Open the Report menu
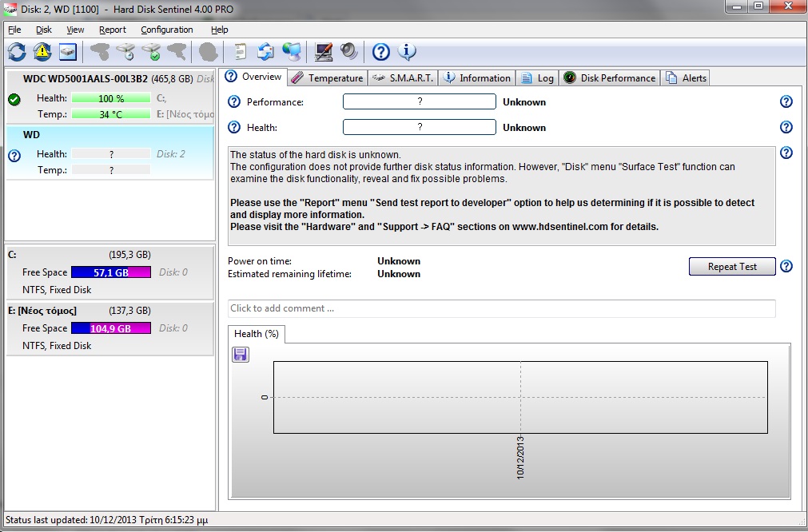Viewport: 808px width, 532px height. tap(113, 30)
